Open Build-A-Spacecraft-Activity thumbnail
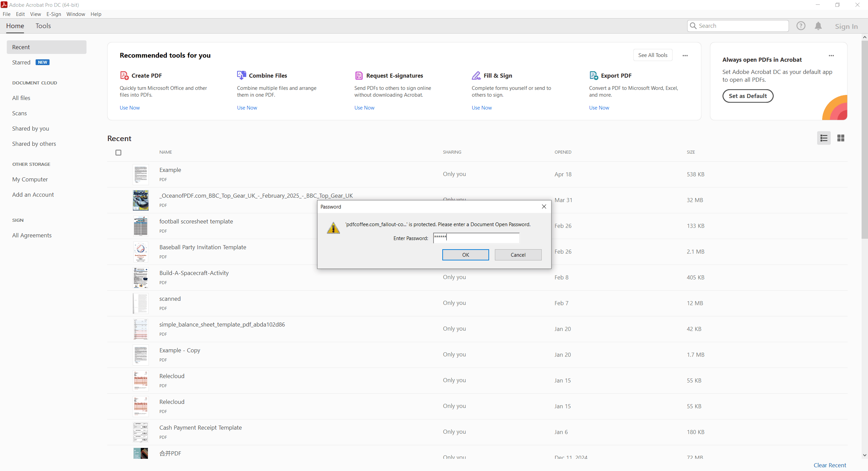This screenshot has height=471, width=868. (140, 277)
